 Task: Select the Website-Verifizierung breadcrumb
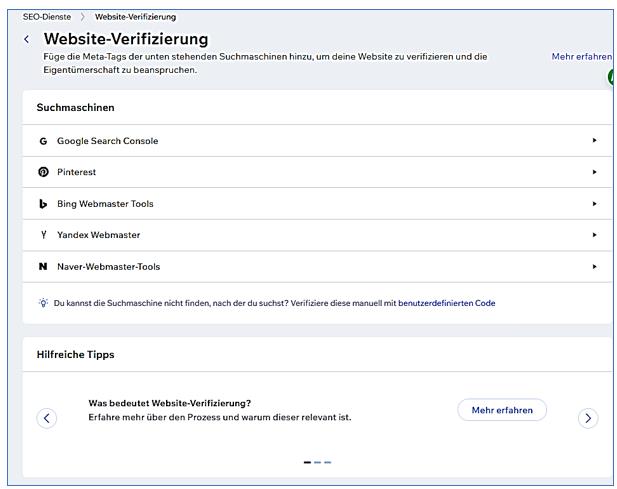[135, 17]
